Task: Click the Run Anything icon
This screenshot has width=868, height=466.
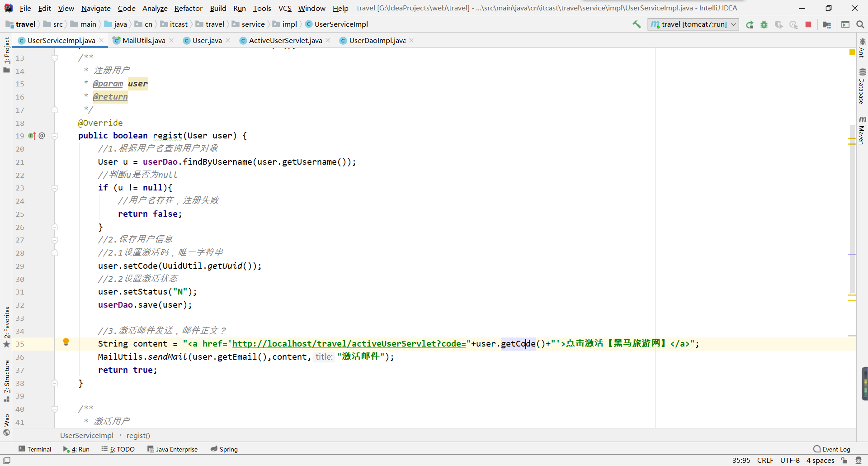Action: (x=845, y=24)
